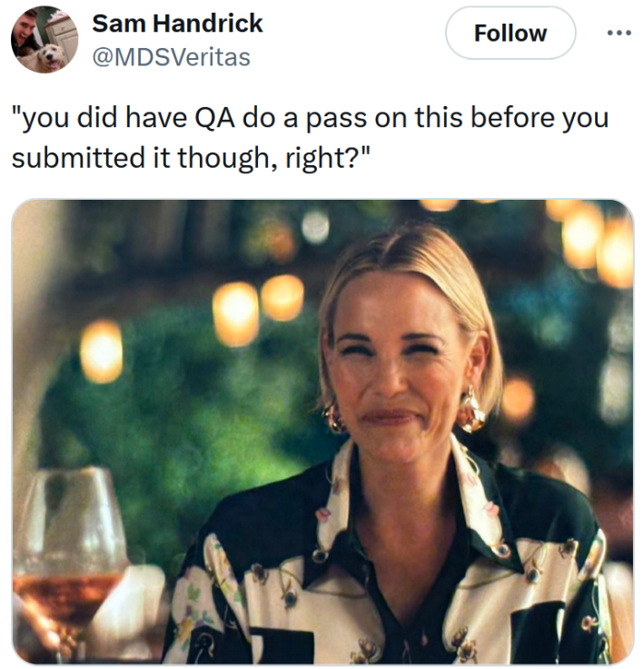Viewport: 644px width, 669px height.
Task: Click the woman's pursed lips
Action: [392, 417]
